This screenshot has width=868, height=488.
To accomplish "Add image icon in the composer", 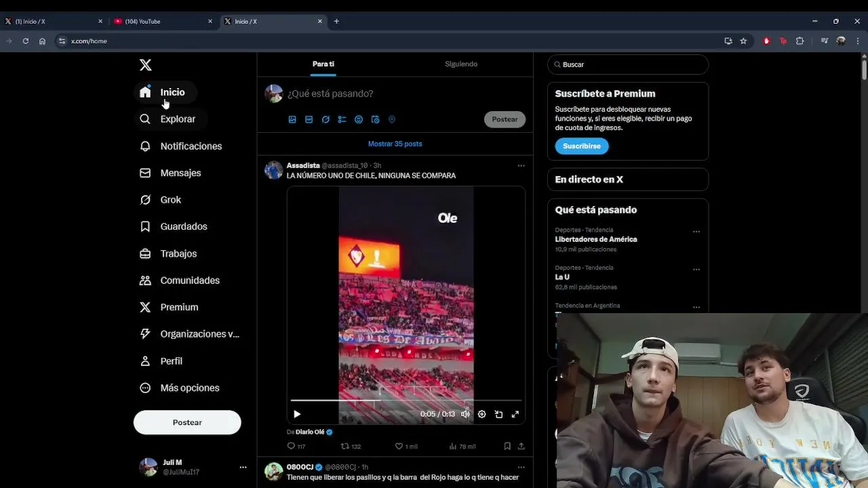I will click(292, 119).
